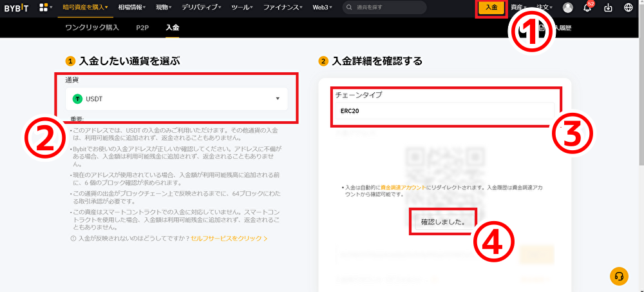Click the Bybit logo
The height and width of the screenshot is (292, 644).
17,7
